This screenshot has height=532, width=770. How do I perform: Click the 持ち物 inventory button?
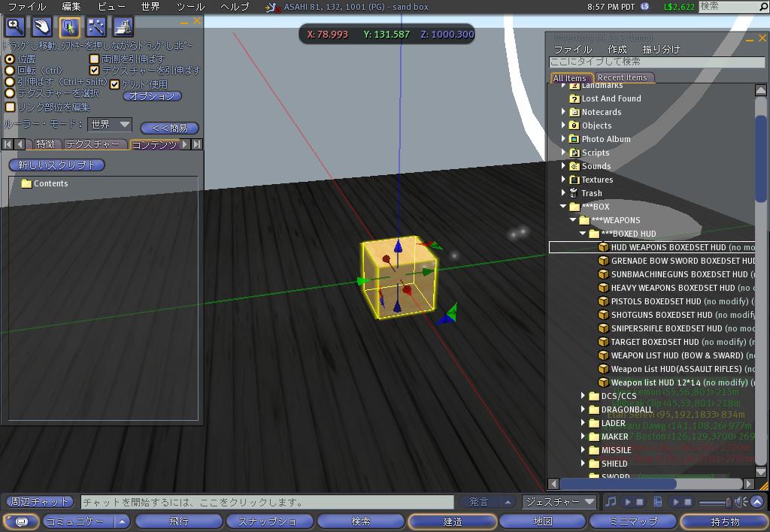[x=725, y=521]
